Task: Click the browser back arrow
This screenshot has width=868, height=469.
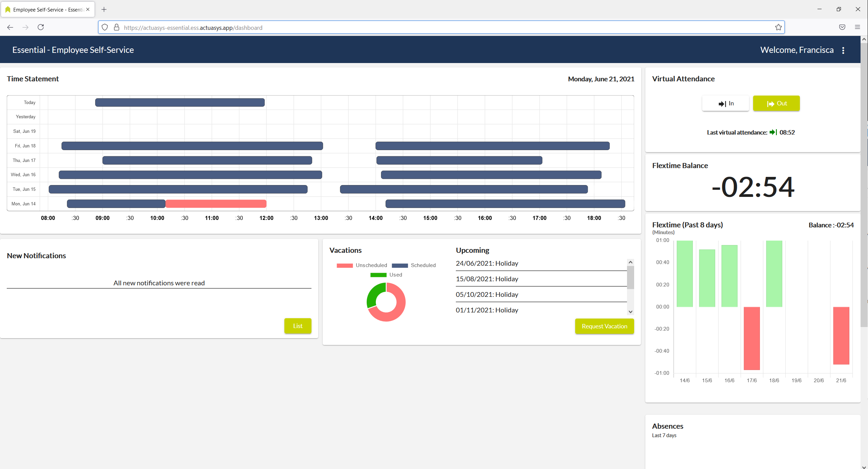Action: click(10, 27)
